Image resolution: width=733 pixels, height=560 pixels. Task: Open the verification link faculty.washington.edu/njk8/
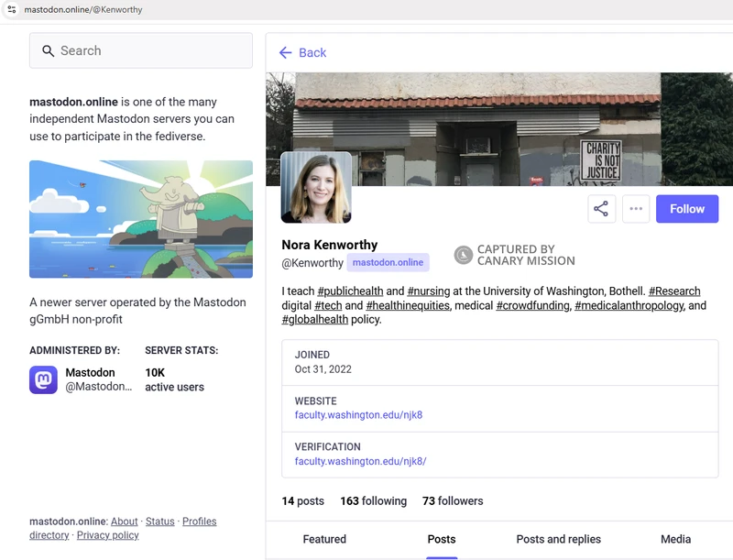tap(360, 461)
